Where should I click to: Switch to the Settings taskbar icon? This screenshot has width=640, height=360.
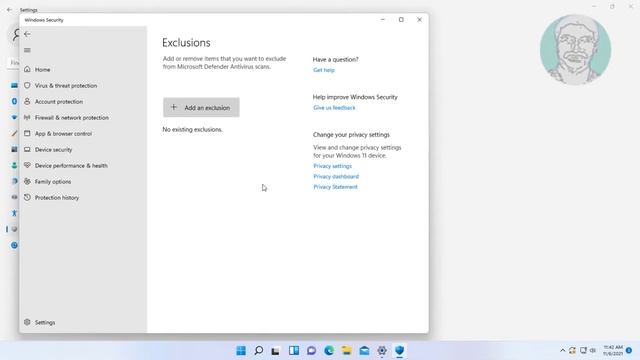382,350
